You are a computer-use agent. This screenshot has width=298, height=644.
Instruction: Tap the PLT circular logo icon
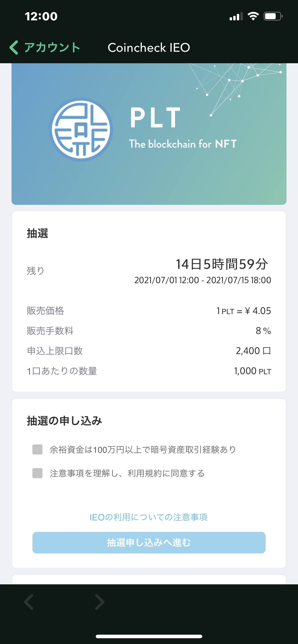[x=81, y=130]
